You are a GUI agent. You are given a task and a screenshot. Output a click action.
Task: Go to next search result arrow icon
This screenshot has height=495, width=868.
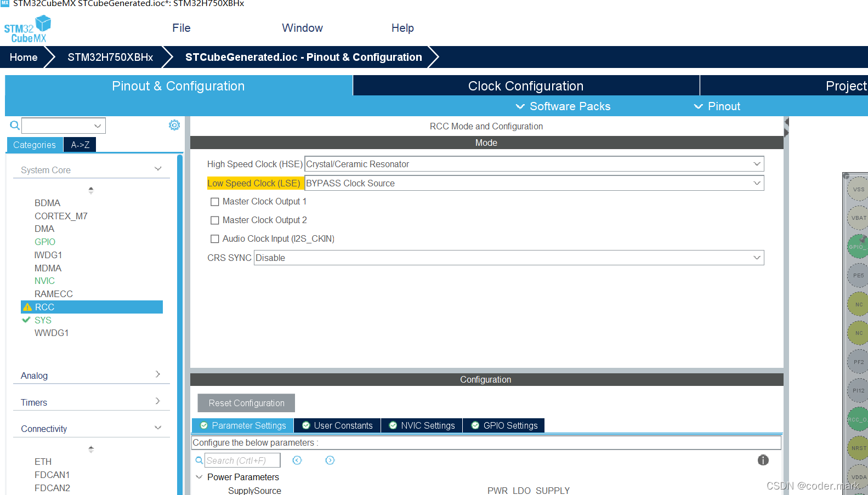(330, 460)
